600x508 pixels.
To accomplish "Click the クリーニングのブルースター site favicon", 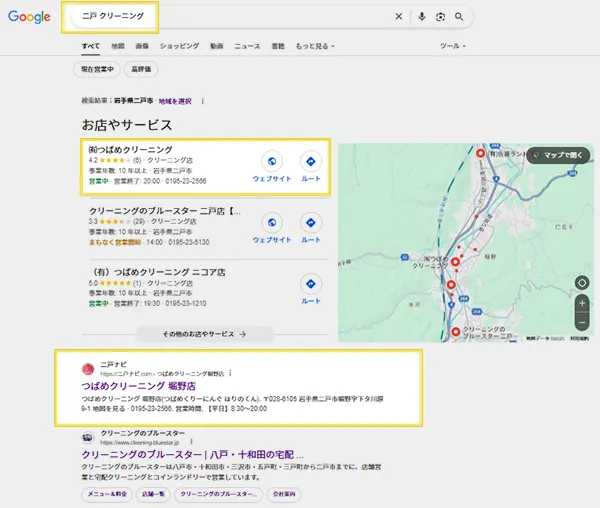I will coord(88,437).
